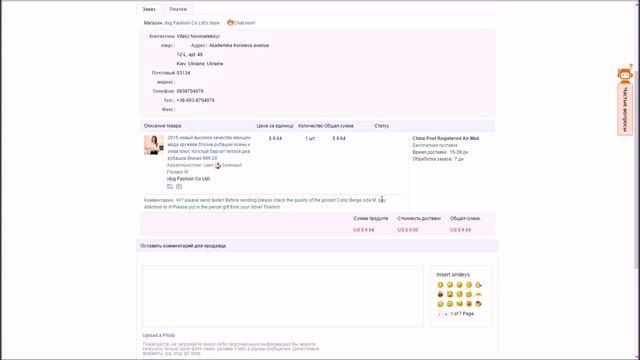Click the beige color swatch thumbnail
Image resolution: width=640 pixels, height=360 pixels.
(x=218, y=165)
